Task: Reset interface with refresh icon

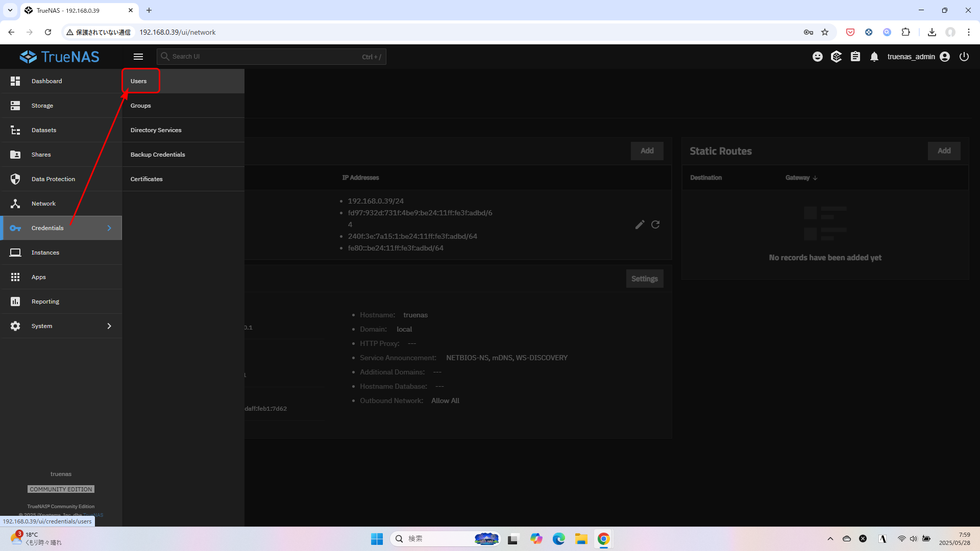Action: (655, 224)
